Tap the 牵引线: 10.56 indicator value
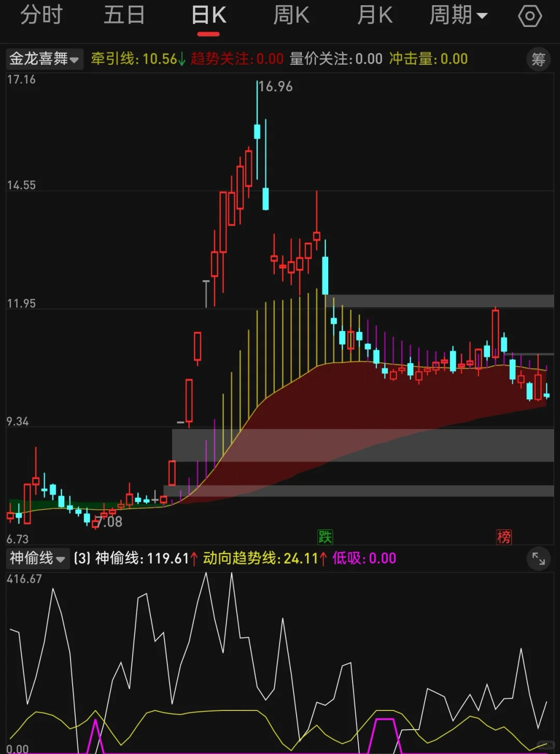The width and height of the screenshot is (560, 754). pos(138,59)
